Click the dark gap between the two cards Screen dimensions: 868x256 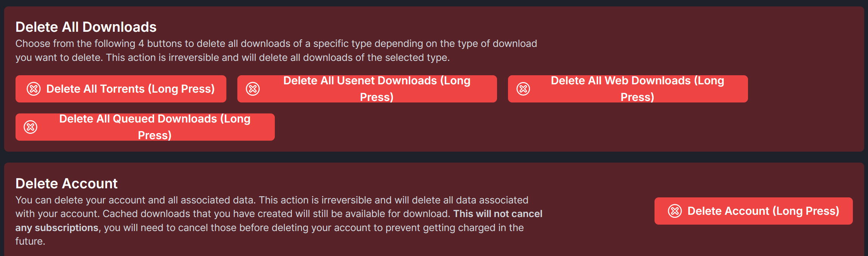click(x=434, y=157)
